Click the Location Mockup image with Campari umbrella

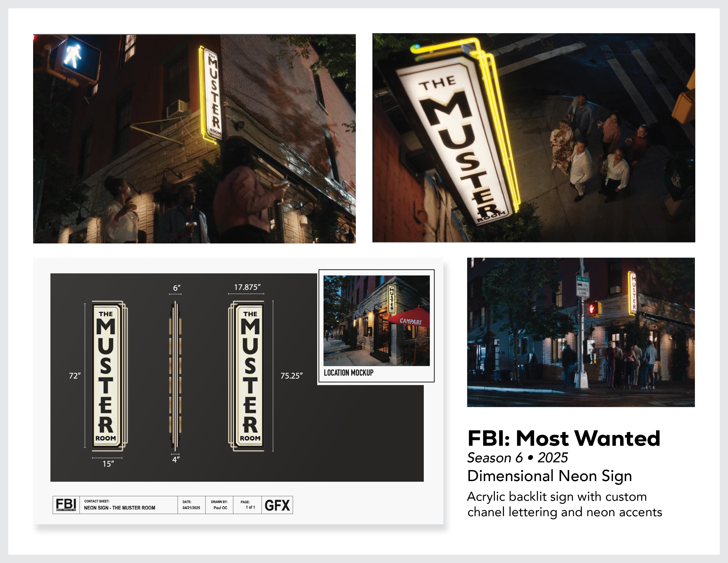pos(376,321)
